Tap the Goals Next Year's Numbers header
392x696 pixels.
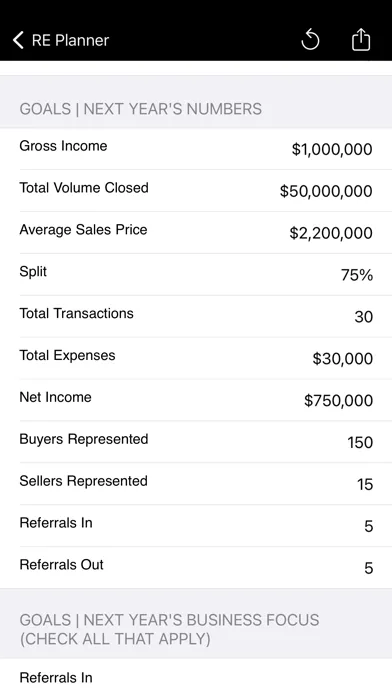pos(140,109)
